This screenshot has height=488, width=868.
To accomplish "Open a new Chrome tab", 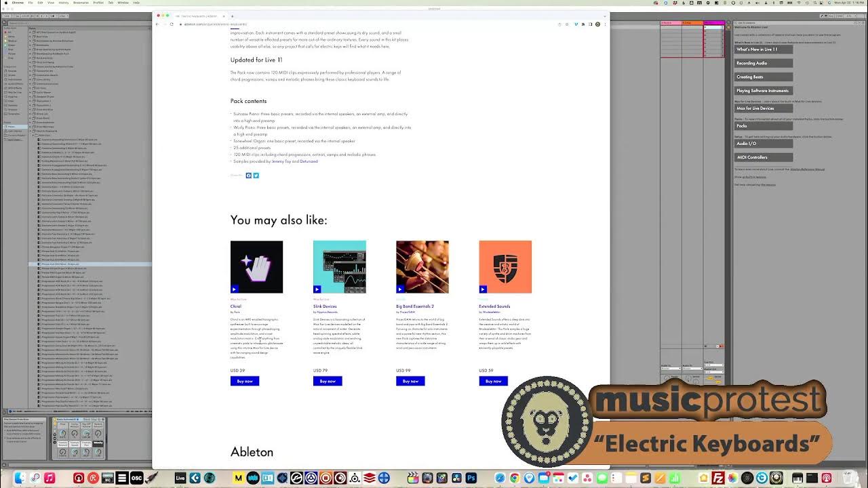I will point(232,16).
